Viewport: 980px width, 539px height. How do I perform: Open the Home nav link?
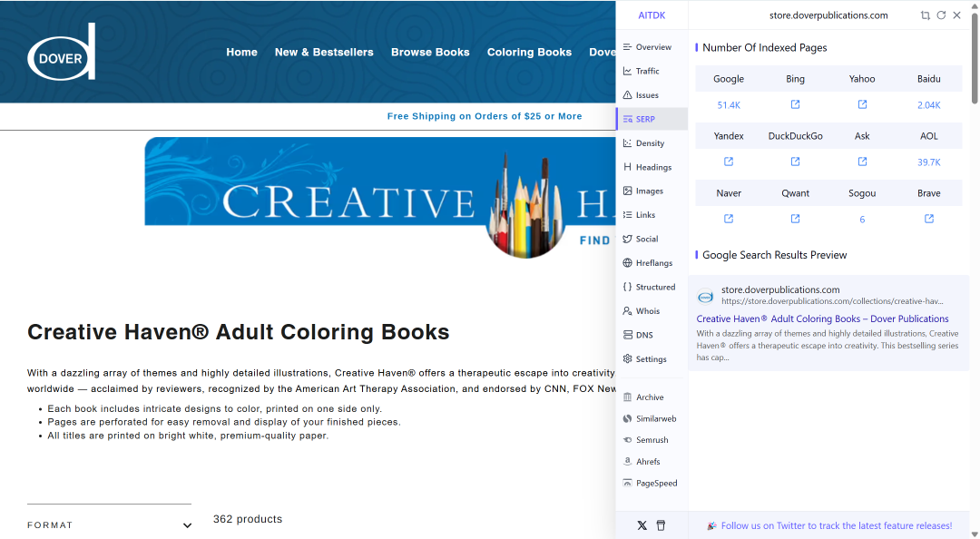pos(241,52)
